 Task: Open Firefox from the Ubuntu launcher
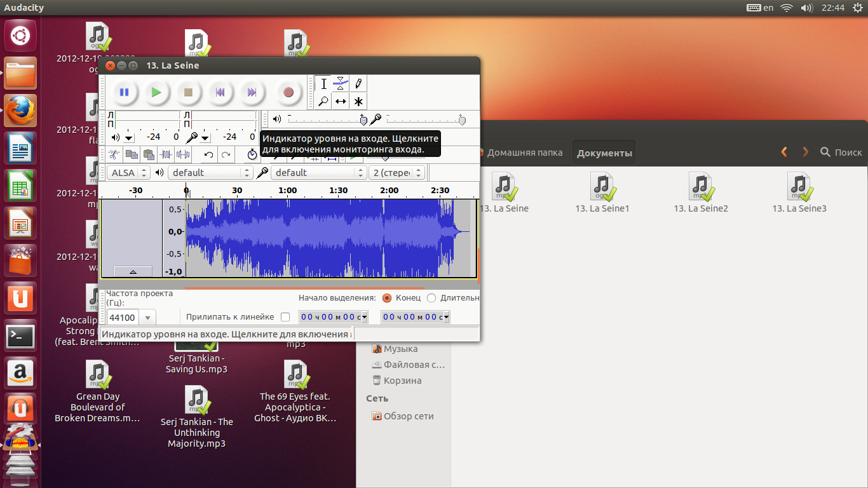(20, 111)
